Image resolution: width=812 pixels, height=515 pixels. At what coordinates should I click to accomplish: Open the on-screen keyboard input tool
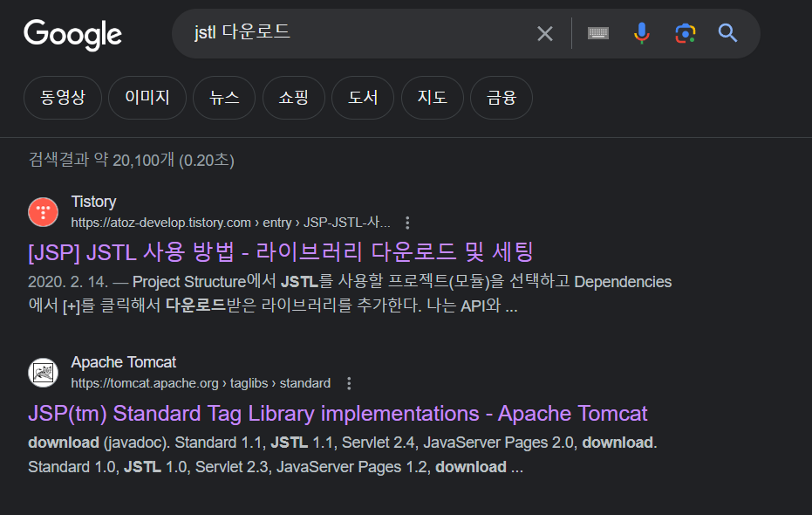(x=598, y=34)
